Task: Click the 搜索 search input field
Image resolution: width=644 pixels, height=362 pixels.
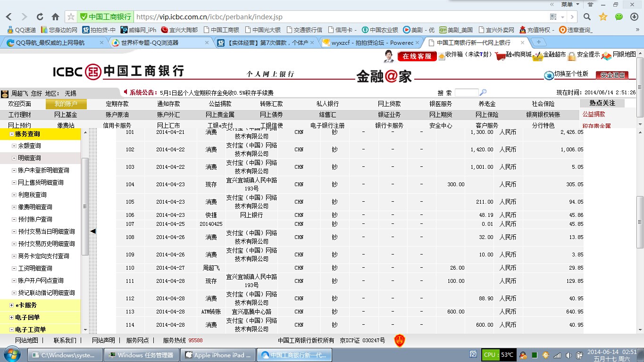Action: [466, 93]
